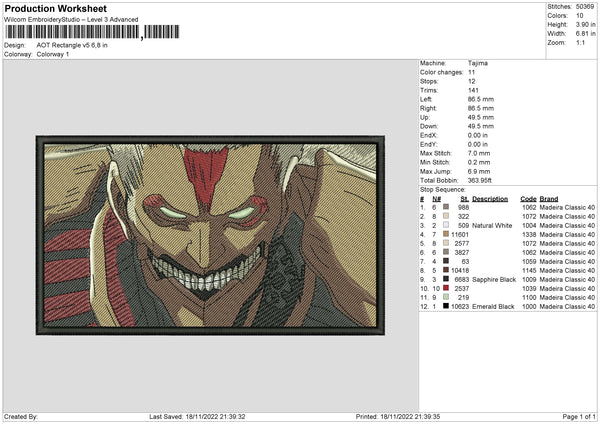Select design name AOT Rectangle v5 6,8 in

point(72,45)
